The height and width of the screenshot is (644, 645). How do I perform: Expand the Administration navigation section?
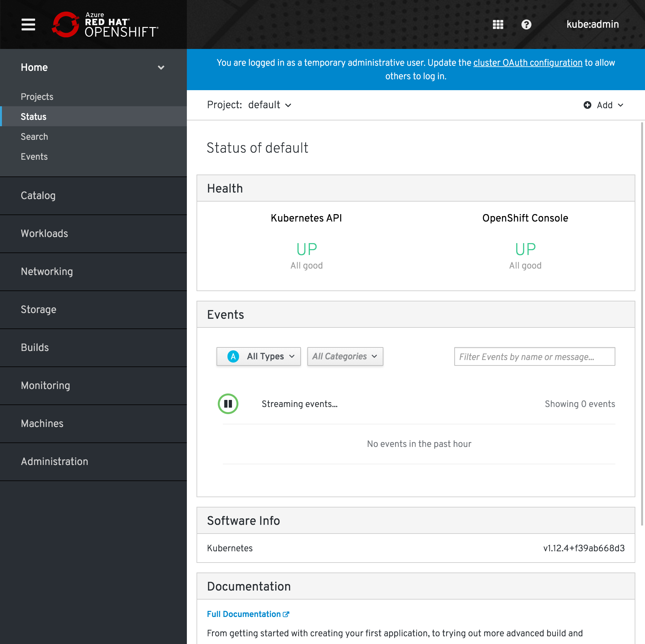54,461
